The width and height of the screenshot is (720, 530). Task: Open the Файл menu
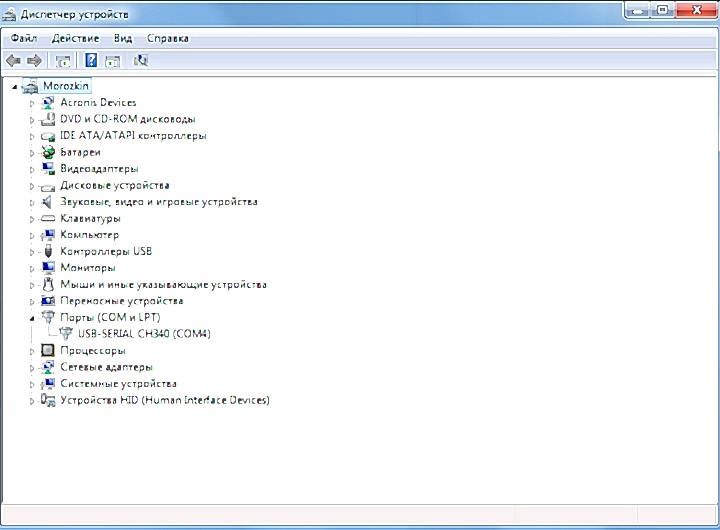(x=24, y=38)
